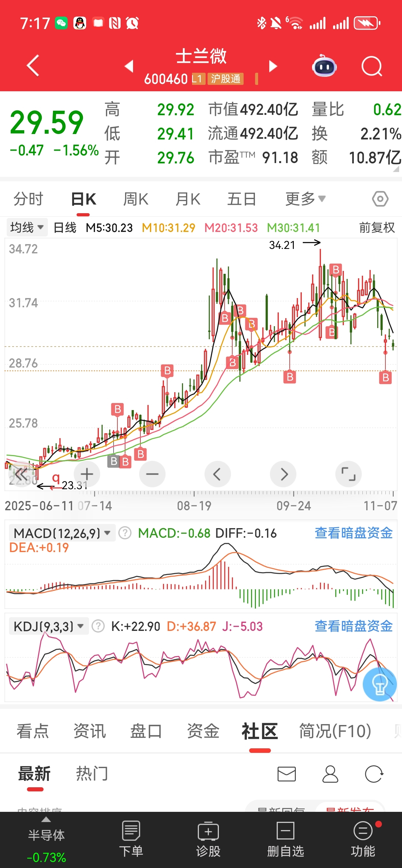Tap the M5:30.23 moving average value
This screenshot has width=402, height=868.
pos(109,228)
